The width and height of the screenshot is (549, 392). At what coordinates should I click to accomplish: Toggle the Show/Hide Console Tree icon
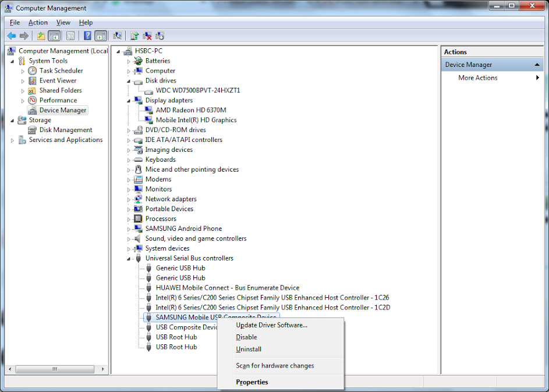[54, 35]
